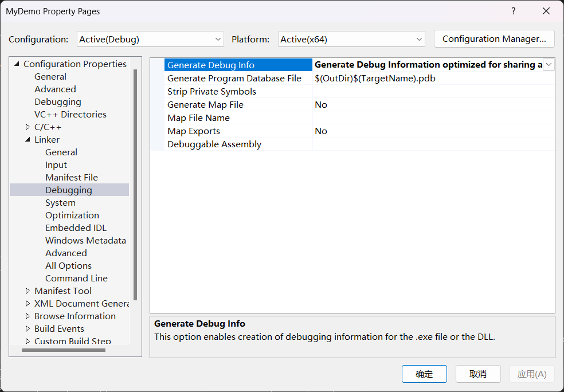This screenshot has width=564, height=392.
Task: Select All Options under Linker
Action: click(x=68, y=265)
